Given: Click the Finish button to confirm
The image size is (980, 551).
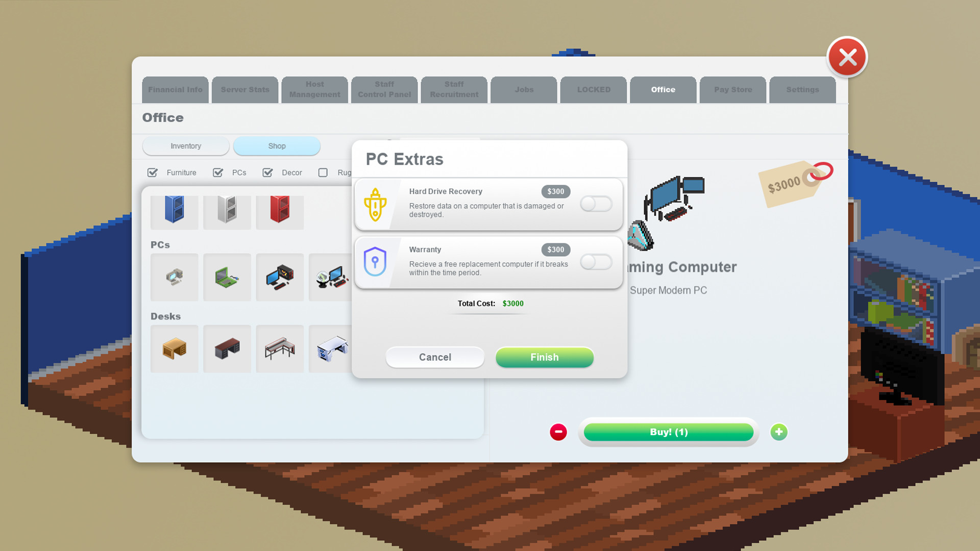Looking at the screenshot, I should [x=545, y=357].
